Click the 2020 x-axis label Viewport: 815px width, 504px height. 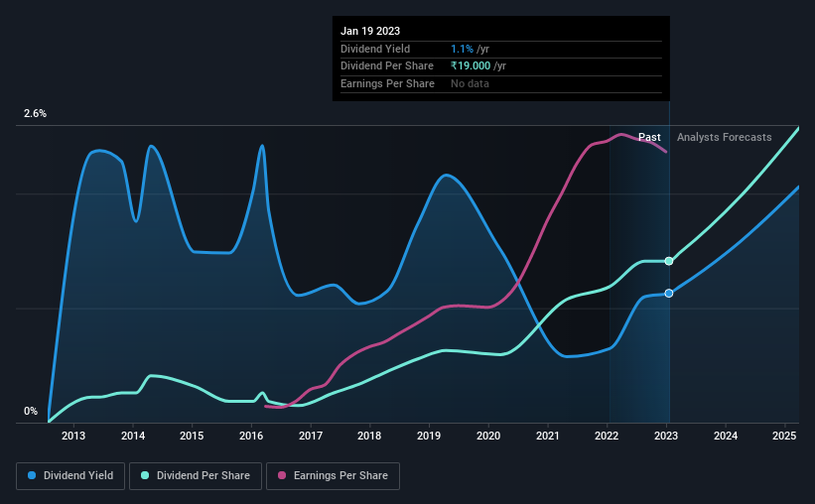coord(488,436)
